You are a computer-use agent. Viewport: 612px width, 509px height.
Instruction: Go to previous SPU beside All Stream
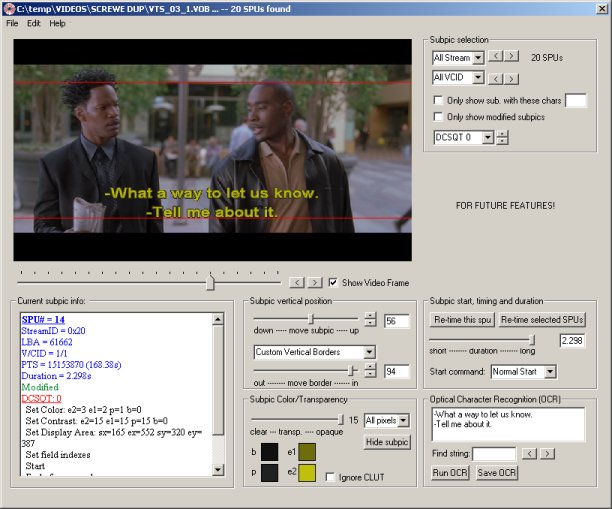pos(496,56)
